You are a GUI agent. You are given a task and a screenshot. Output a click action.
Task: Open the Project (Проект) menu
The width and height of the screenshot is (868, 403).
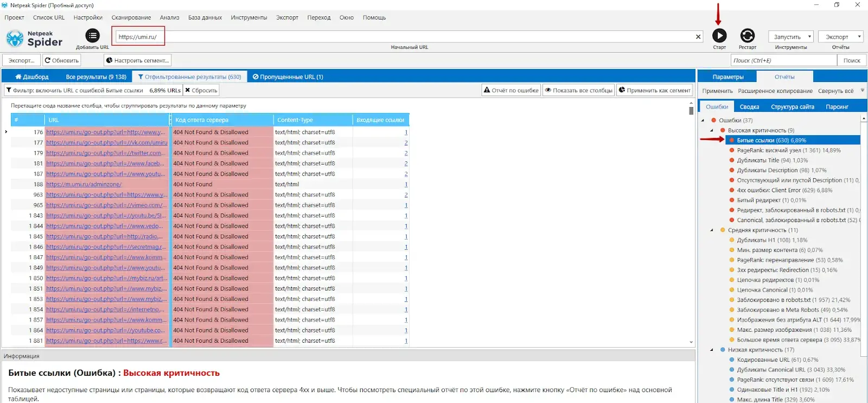[14, 17]
